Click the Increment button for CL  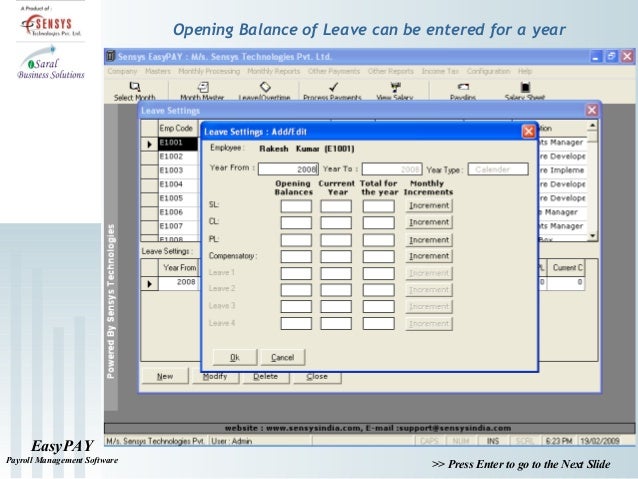point(429,222)
